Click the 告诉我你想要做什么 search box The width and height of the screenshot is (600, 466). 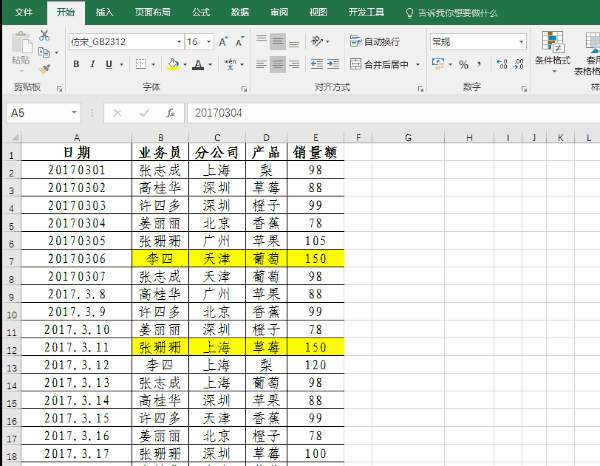[455, 12]
